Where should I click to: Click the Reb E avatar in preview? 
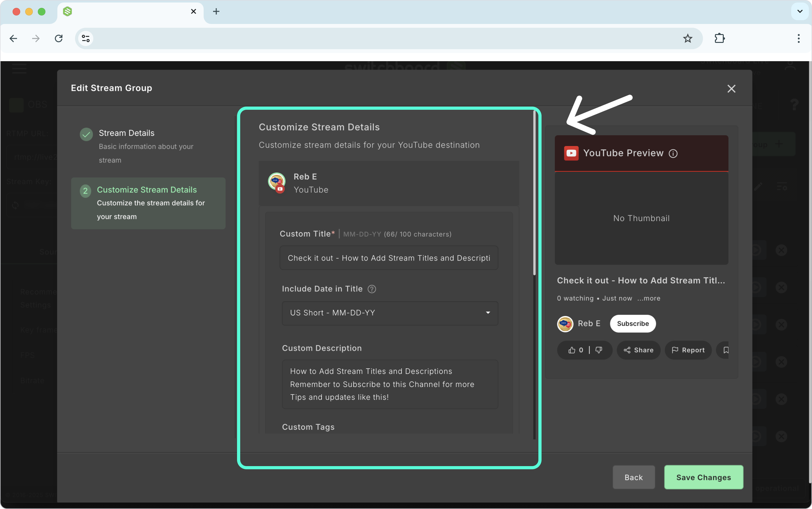(565, 324)
